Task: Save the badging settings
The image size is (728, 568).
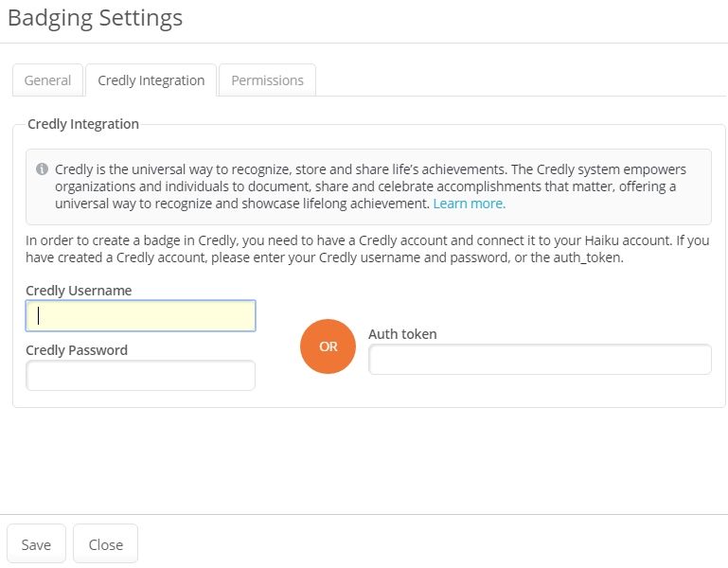Action: click(x=36, y=543)
